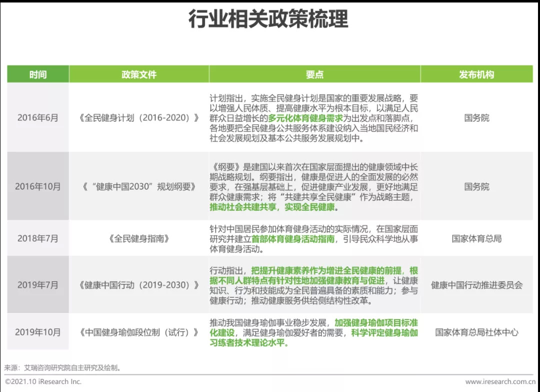540x392 pixels.
Task: Click the date cell 2018年7月
Action: pyautogui.click(x=38, y=239)
